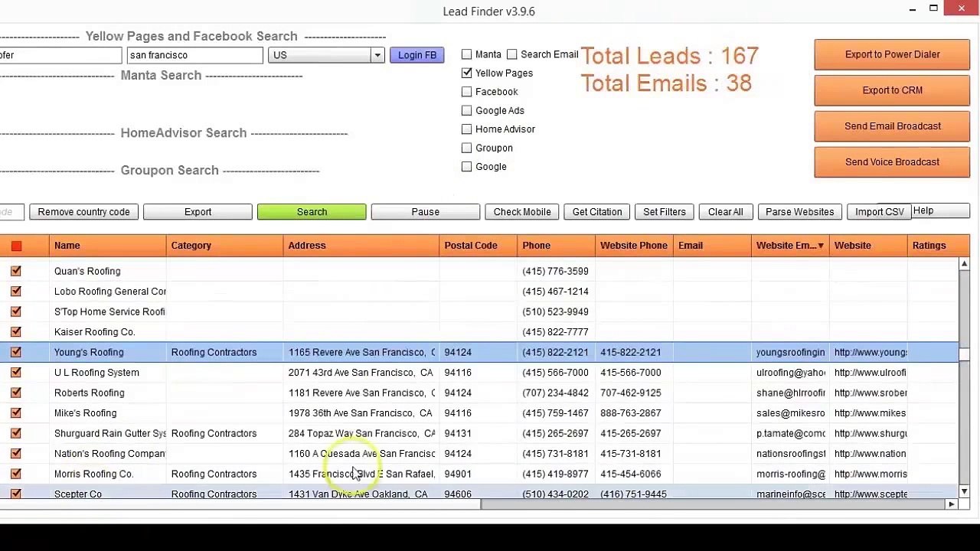Click the table scroll up arrow
The image size is (980, 551).
[964, 264]
